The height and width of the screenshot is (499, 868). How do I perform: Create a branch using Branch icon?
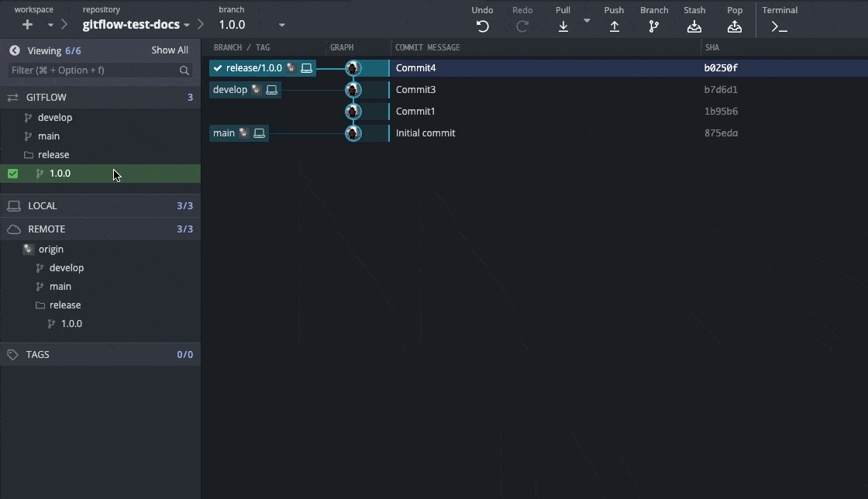tap(654, 26)
